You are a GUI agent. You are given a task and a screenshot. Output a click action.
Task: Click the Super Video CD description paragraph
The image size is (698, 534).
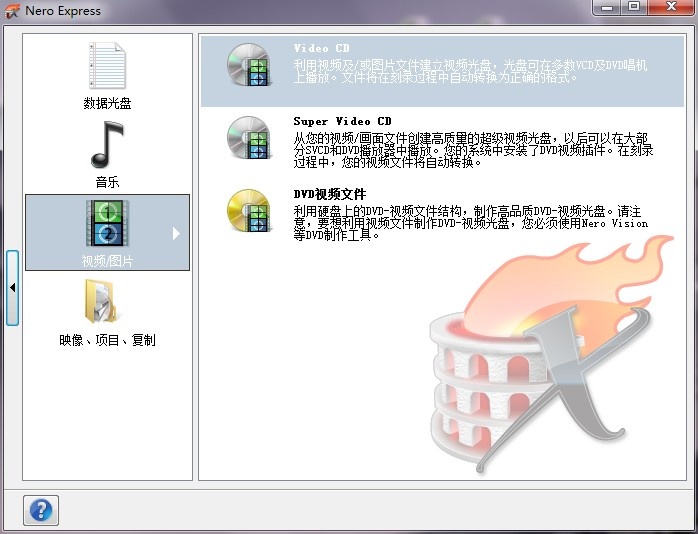473,150
